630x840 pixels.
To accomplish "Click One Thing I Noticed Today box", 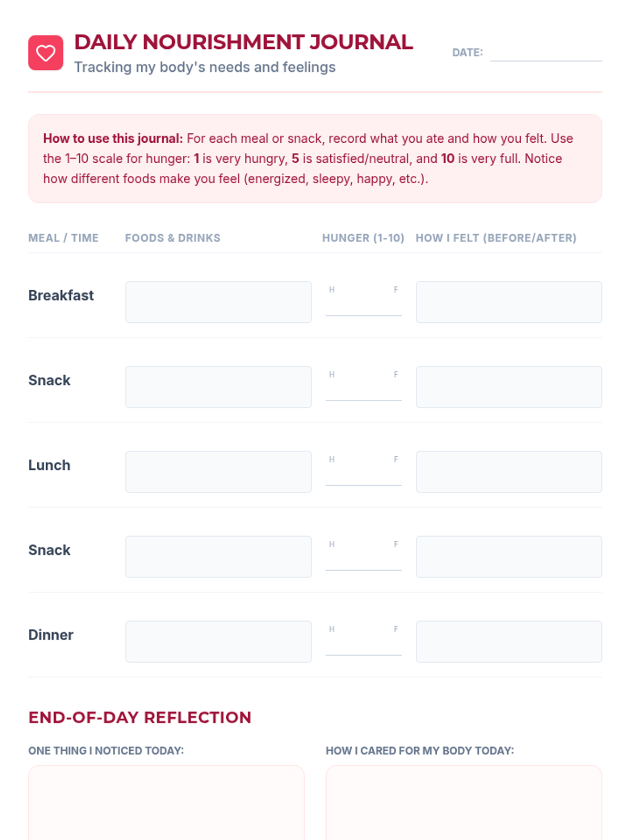I will (x=166, y=802).
